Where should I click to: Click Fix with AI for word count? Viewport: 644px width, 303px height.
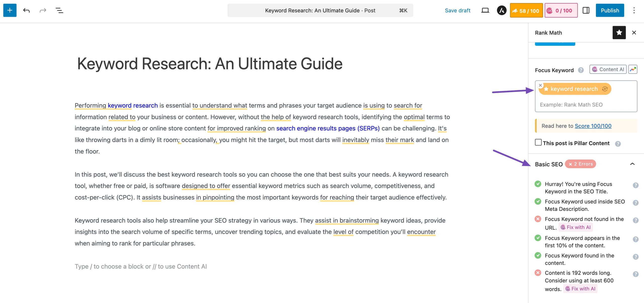coord(580,289)
